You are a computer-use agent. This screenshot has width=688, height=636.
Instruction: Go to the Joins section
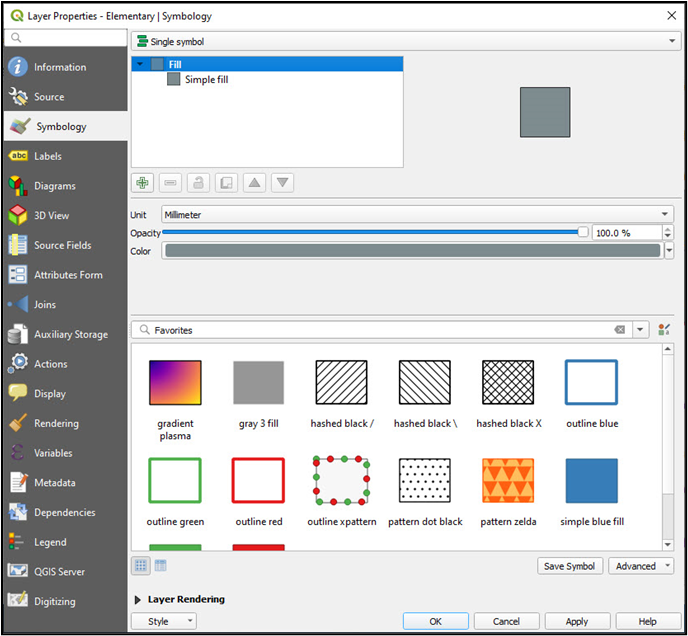pos(45,304)
